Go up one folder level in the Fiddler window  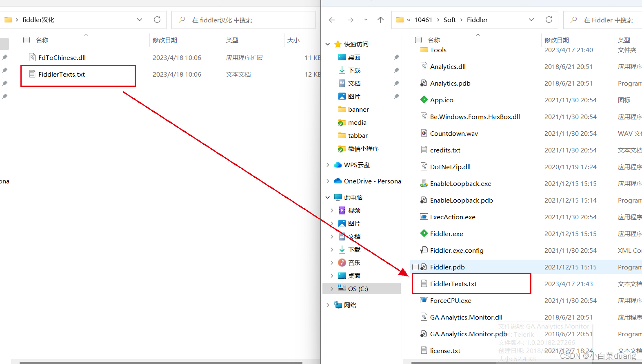tap(380, 20)
